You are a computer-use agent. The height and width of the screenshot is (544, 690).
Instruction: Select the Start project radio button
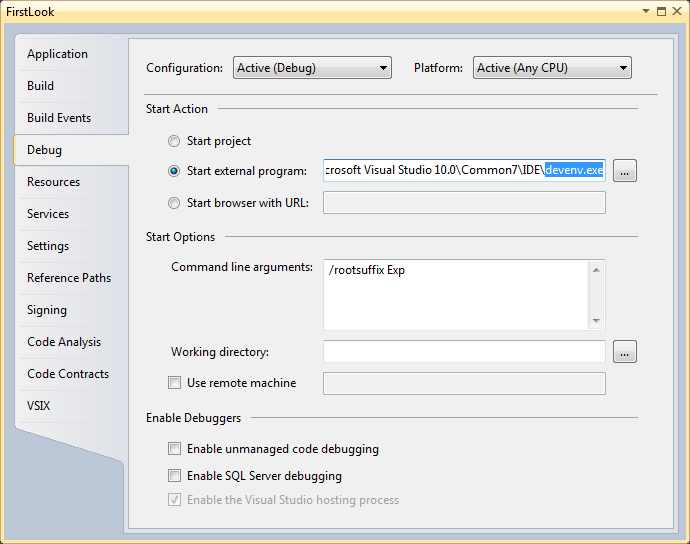point(174,141)
